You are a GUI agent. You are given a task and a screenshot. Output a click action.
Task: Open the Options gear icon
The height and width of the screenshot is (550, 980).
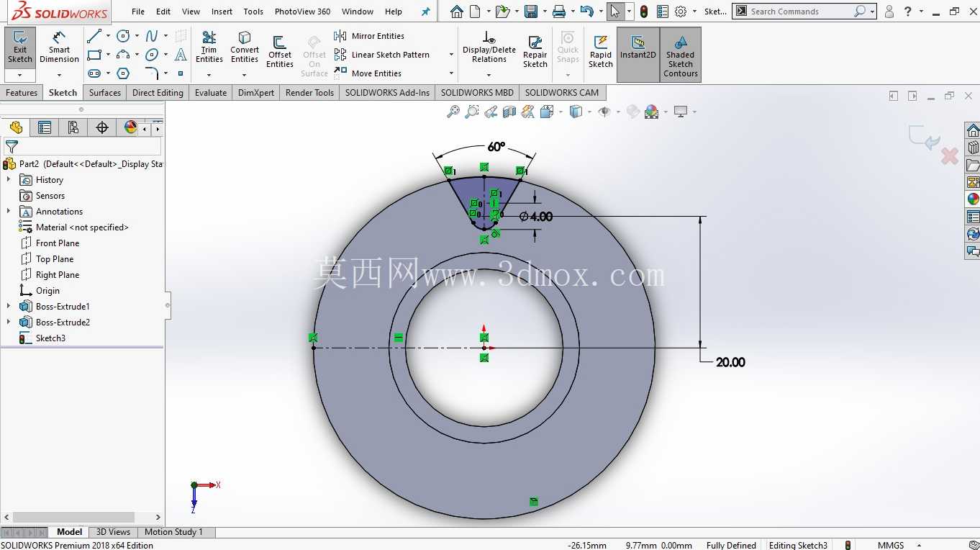(681, 12)
